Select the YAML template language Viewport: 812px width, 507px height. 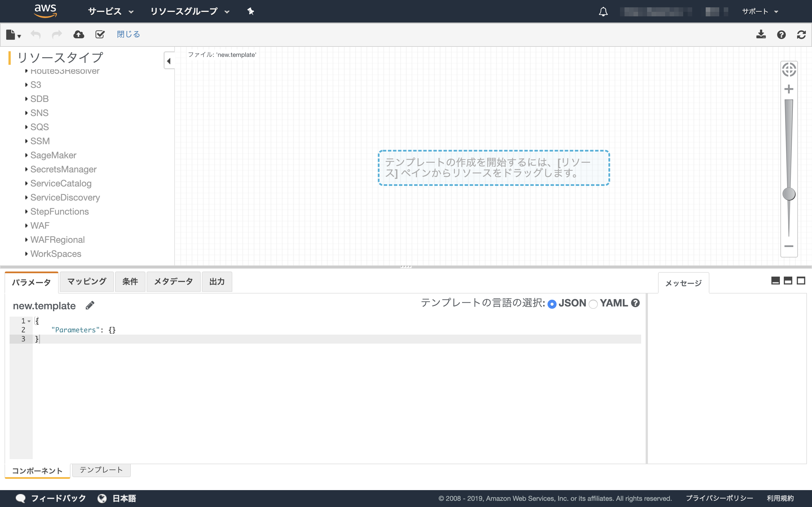tap(593, 304)
